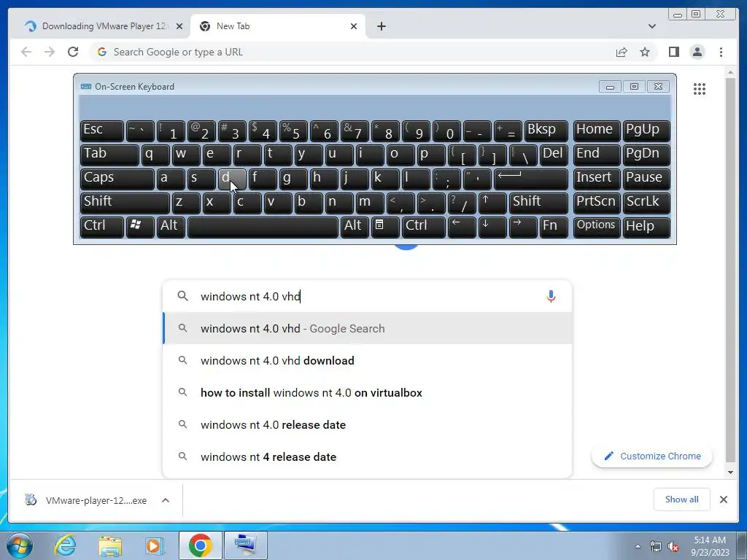Reload the page with the refresh icon
The height and width of the screenshot is (560, 747).
[x=73, y=52]
